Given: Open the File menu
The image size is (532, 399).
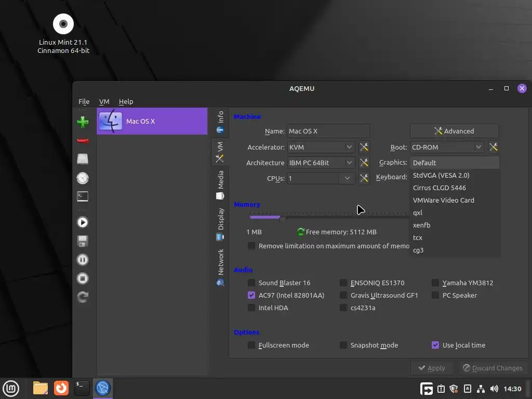Looking at the screenshot, I should (84, 101).
